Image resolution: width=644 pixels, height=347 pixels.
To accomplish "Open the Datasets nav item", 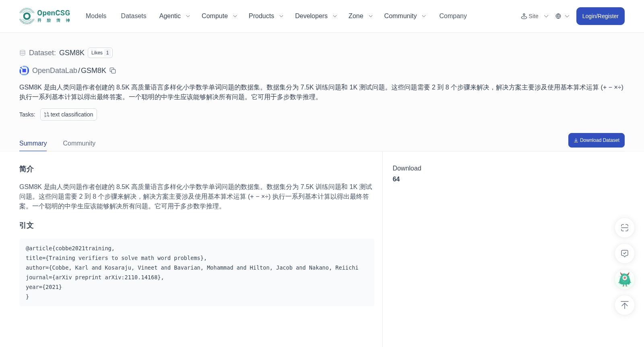I will click(134, 16).
